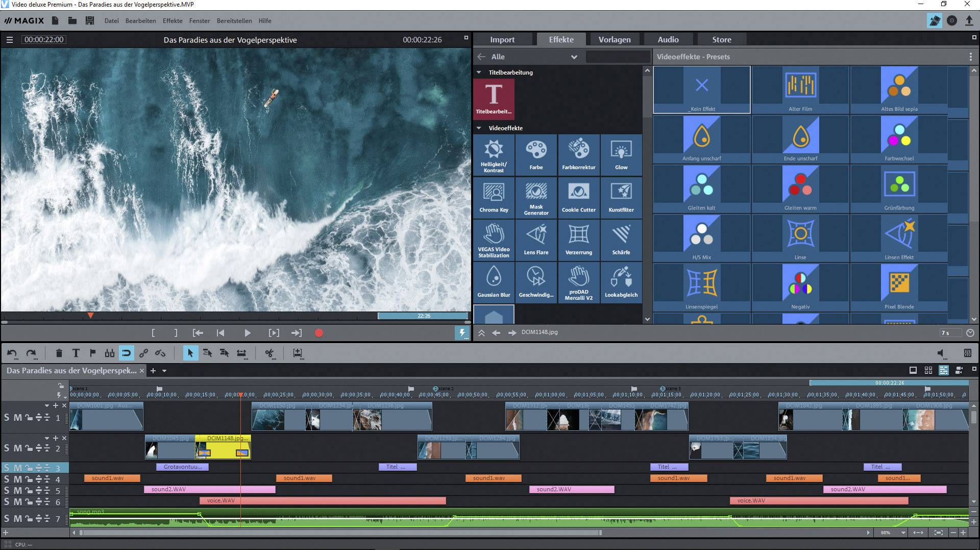
Task: Select the Alter Film preset
Action: pos(800,89)
